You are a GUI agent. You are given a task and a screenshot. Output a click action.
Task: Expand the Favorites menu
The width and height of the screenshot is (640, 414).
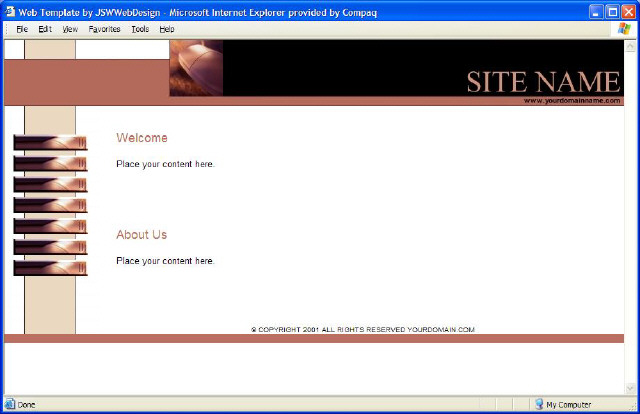pos(104,29)
